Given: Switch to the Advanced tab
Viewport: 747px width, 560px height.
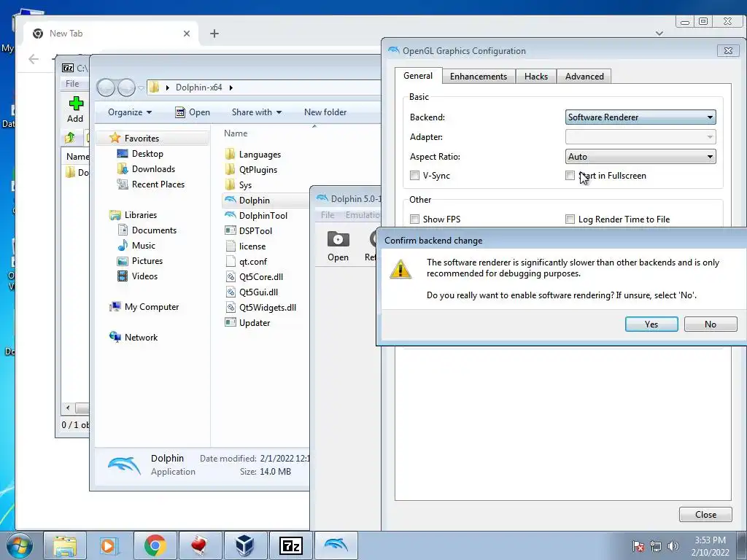Looking at the screenshot, I should click(584, 76).
